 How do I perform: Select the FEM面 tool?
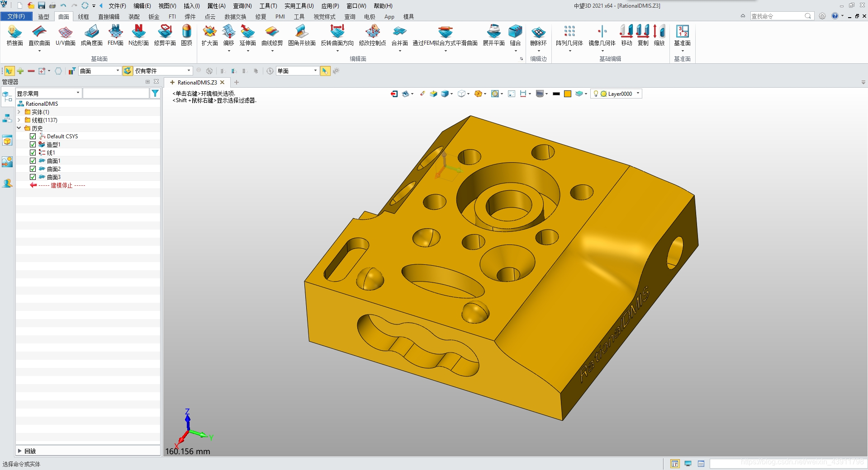[115, 35]
